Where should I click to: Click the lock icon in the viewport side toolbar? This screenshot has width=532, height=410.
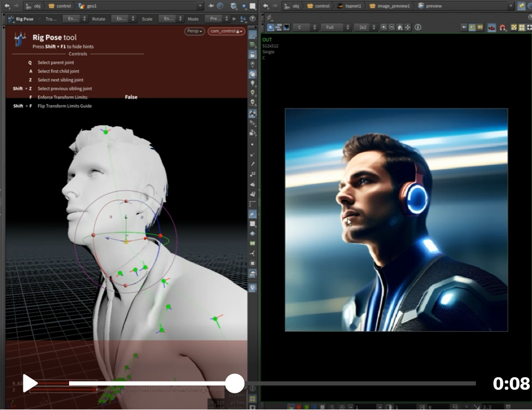click(x=252, y=55)
